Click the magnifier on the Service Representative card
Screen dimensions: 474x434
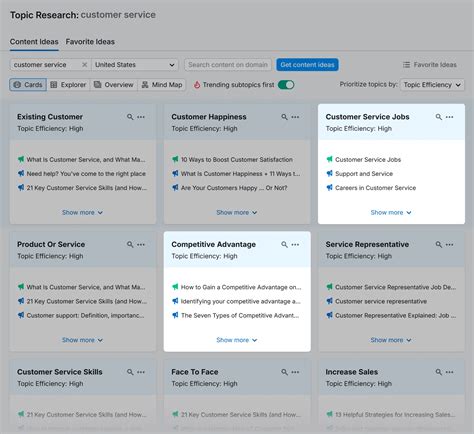439,245
